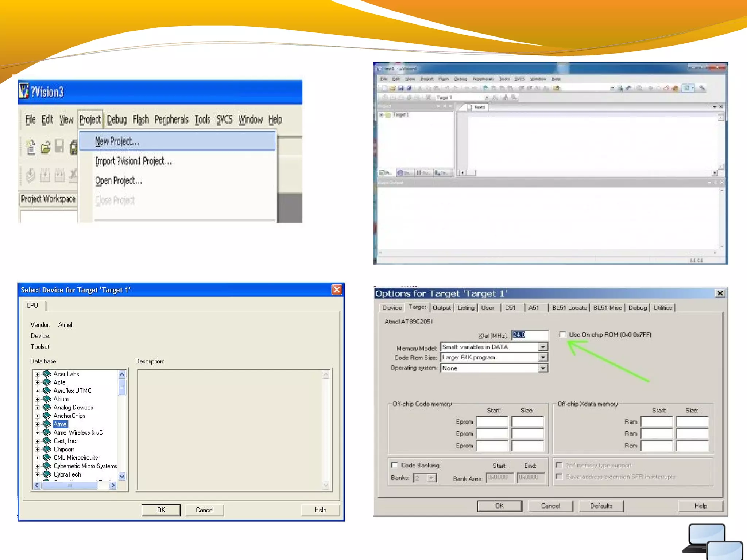Click single Save icon in the uVision4 window
Viewport: 747px width, 560px height.
pyautogui.click(x=401, y=88)
